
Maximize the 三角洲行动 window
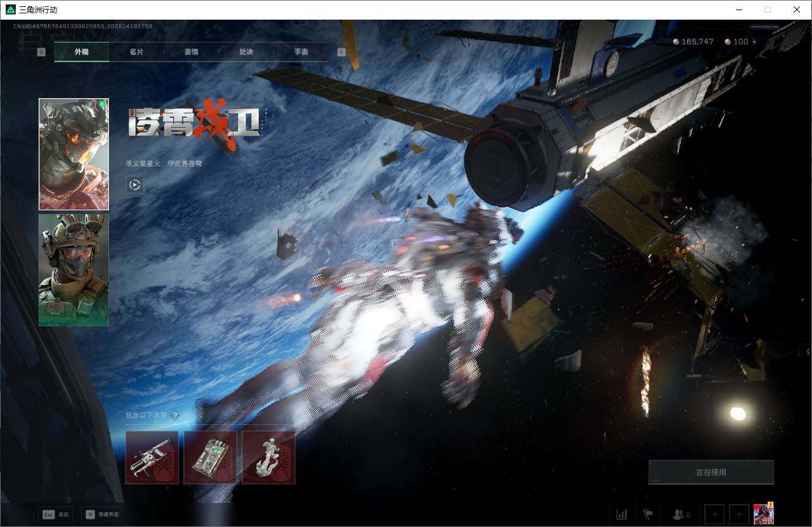[x=768, y=10]
